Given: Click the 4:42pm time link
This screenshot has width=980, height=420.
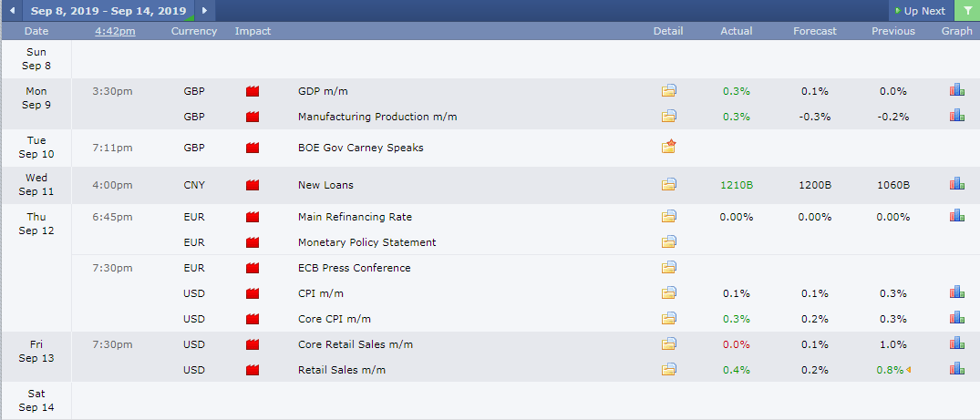Looking at the screenshot, I should click(115, 31).
